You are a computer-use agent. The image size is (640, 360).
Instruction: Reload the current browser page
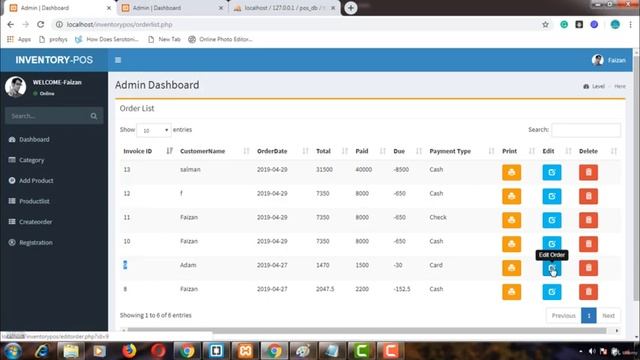click(x=40, y=24)
